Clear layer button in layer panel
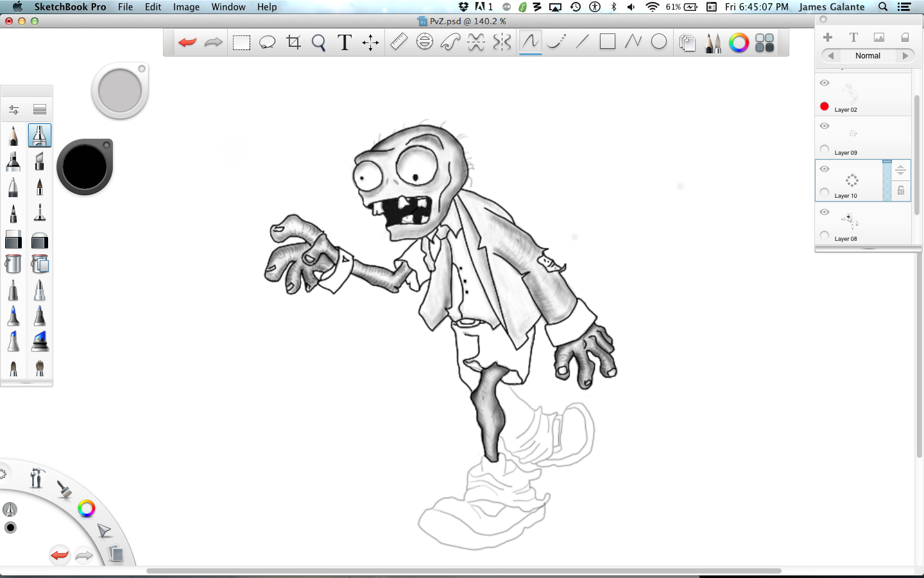 (905, 37)
